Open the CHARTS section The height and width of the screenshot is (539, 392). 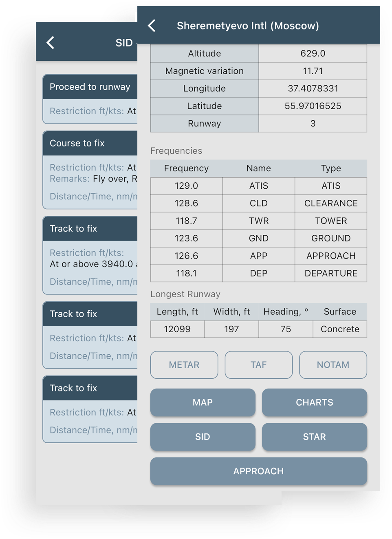point(315,402)
